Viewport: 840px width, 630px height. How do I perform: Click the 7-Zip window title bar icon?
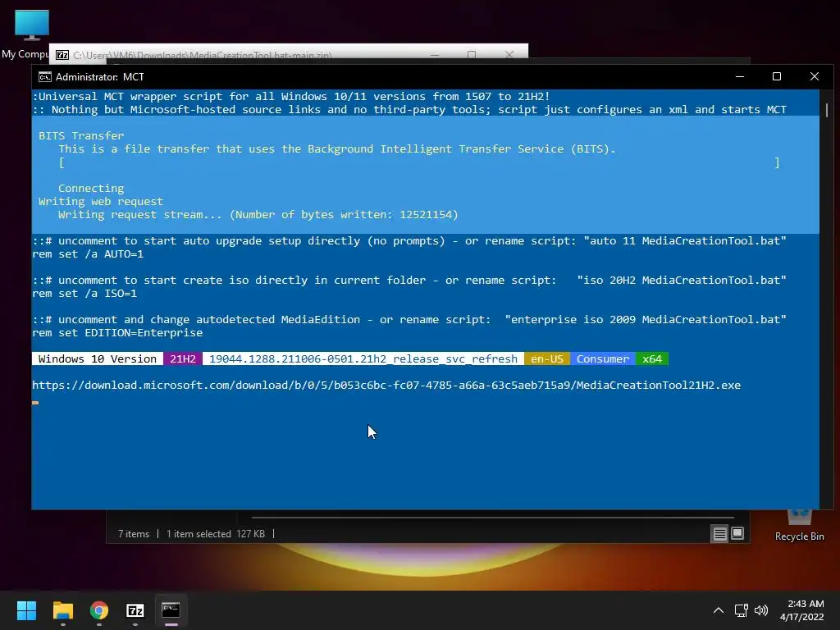pos(62,55)
